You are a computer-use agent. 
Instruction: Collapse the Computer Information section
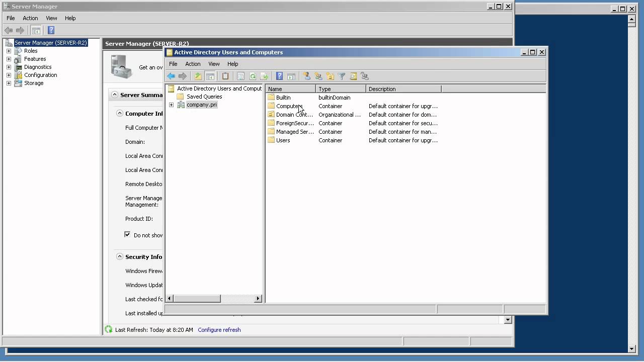tap(120, 113)
